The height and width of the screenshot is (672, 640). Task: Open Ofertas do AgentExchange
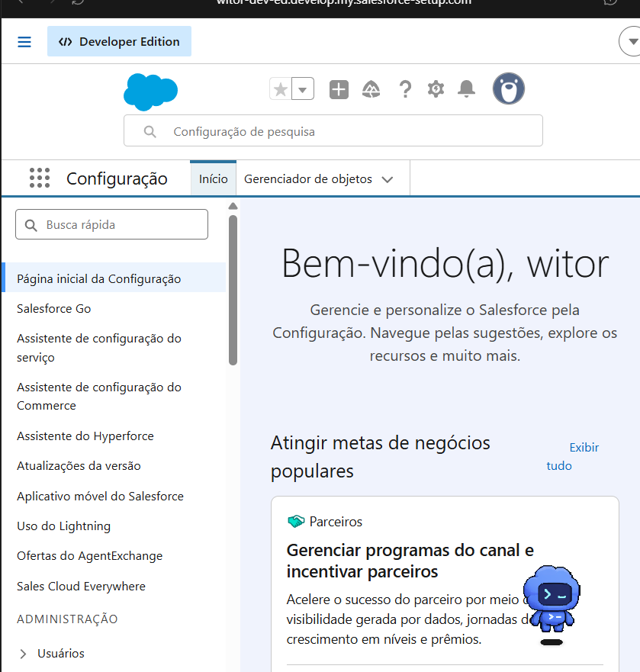(x=89, y=556)
